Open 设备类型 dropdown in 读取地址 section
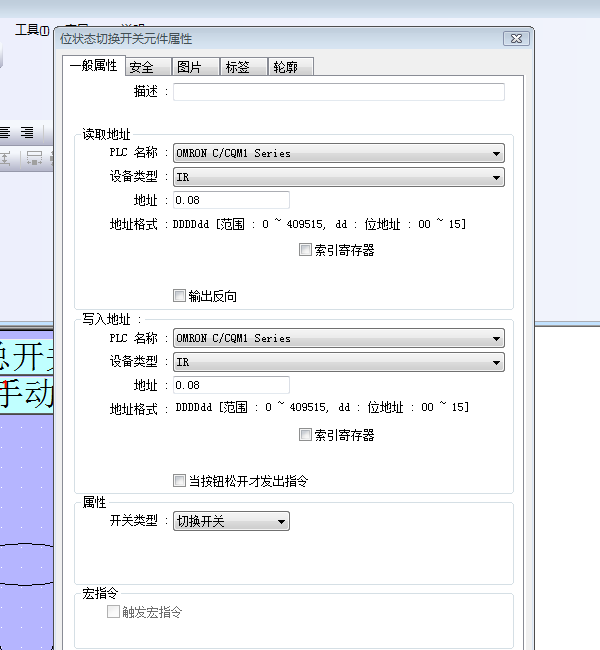Viewport: 600px width, 650px height. [x=496, y=177]
